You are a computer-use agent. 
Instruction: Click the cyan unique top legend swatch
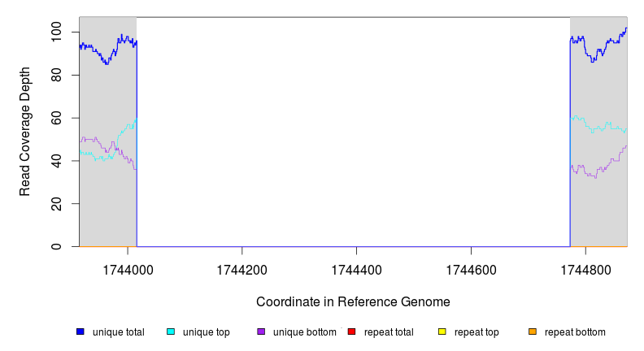[171, 331]
